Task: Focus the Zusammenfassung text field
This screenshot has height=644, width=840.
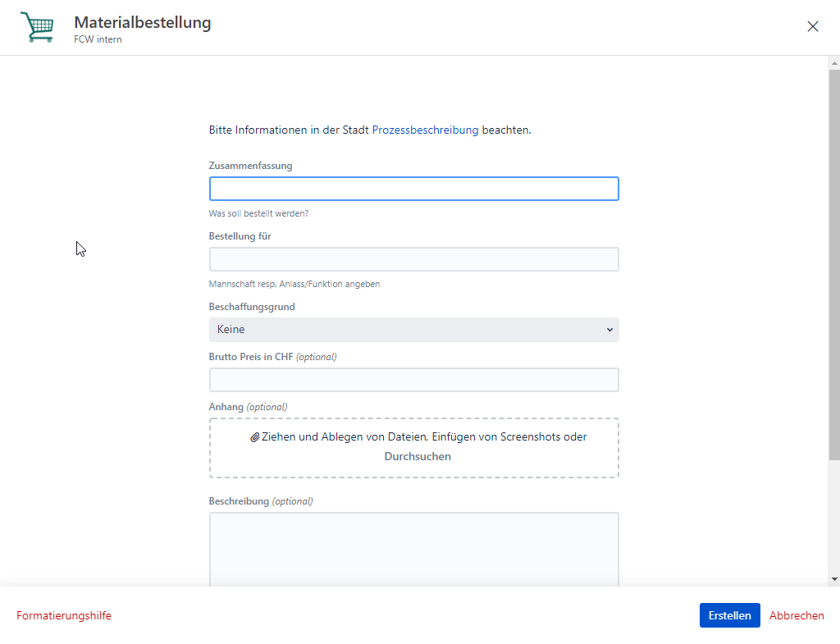Action: point(413,189)
